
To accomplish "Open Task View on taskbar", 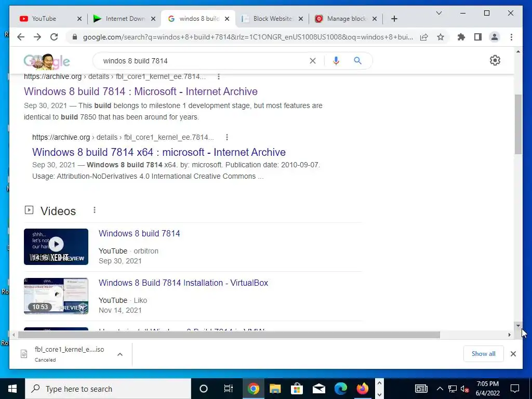I will click(x=229, y=389).
